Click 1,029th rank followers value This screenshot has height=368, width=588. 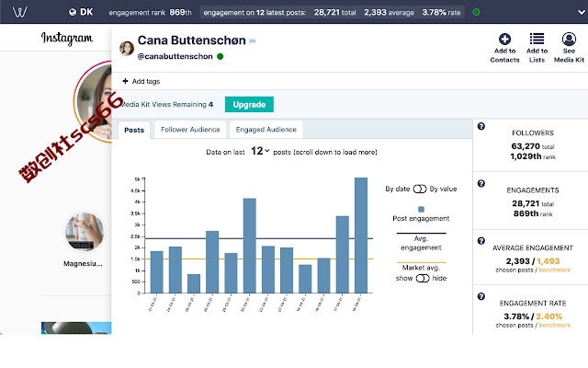click(x=533, y=156)
